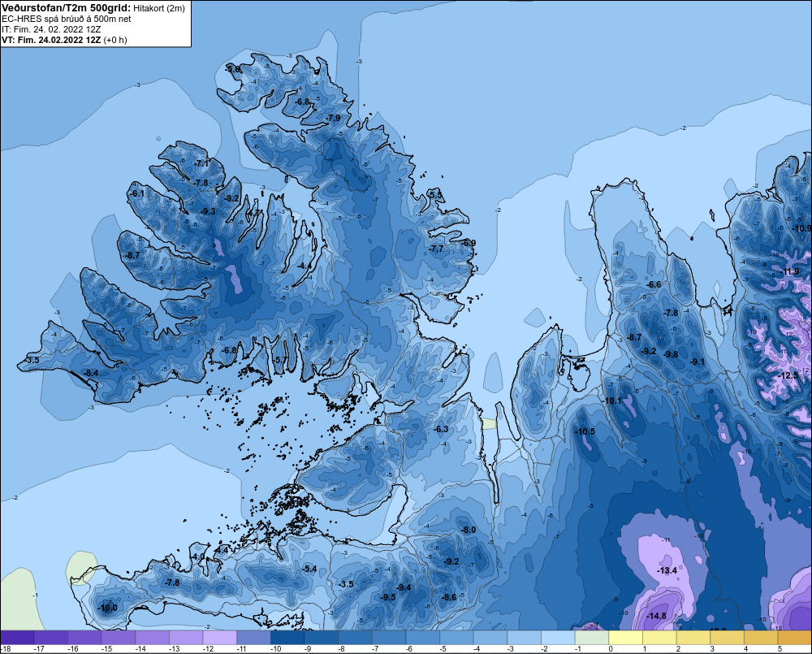
Task: Click the -9.5 temperature label
Action: [x=388, y=597]
